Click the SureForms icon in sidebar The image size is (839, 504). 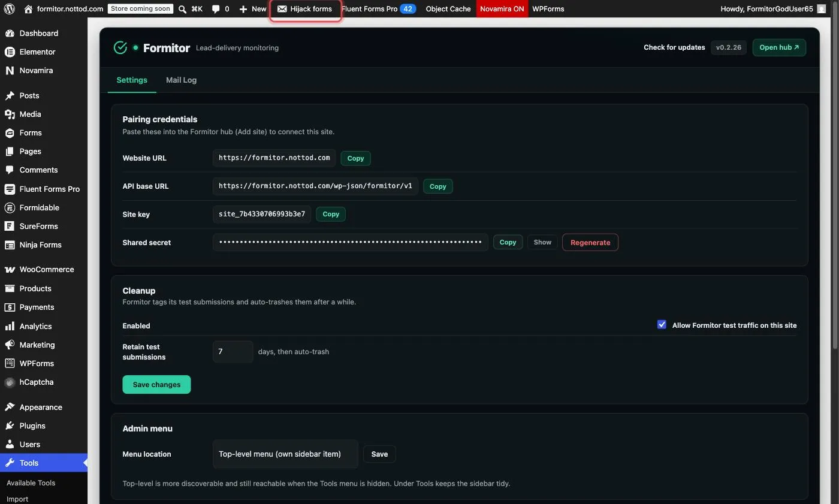click(10, 226)
